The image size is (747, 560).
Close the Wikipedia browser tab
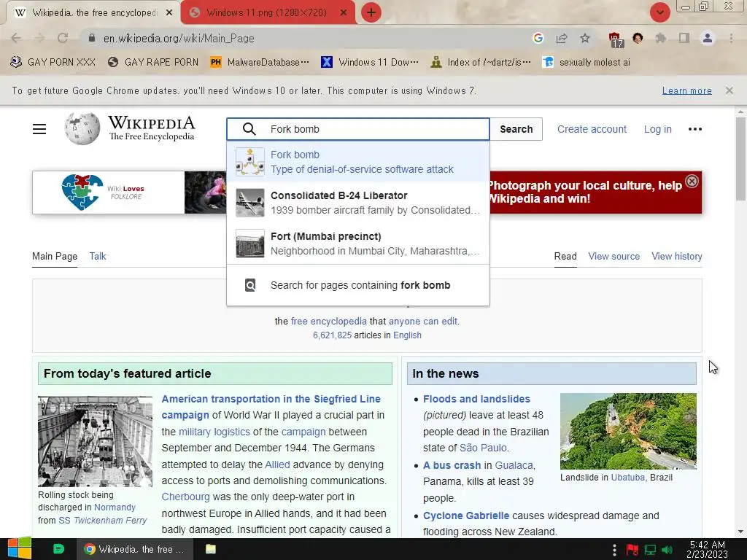169,13
